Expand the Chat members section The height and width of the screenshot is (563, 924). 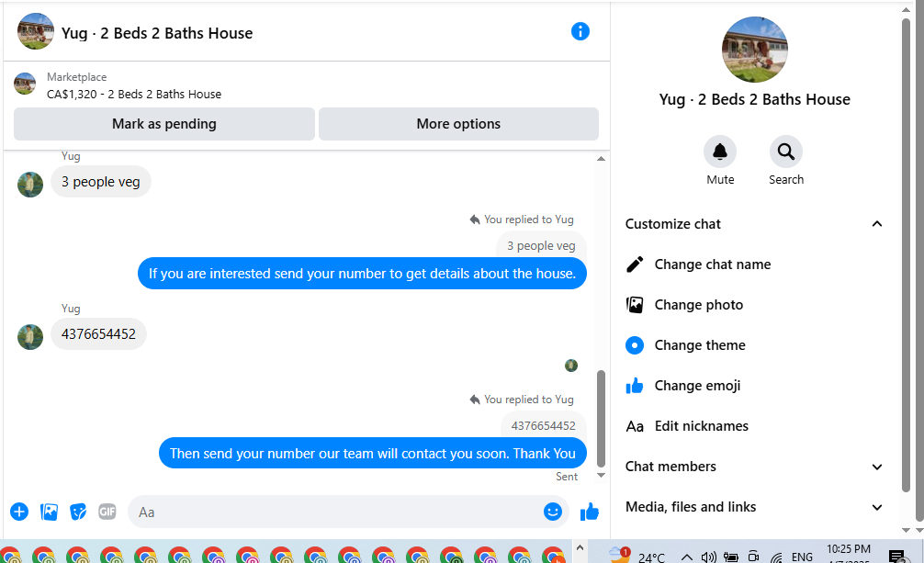tap(877, 467)
